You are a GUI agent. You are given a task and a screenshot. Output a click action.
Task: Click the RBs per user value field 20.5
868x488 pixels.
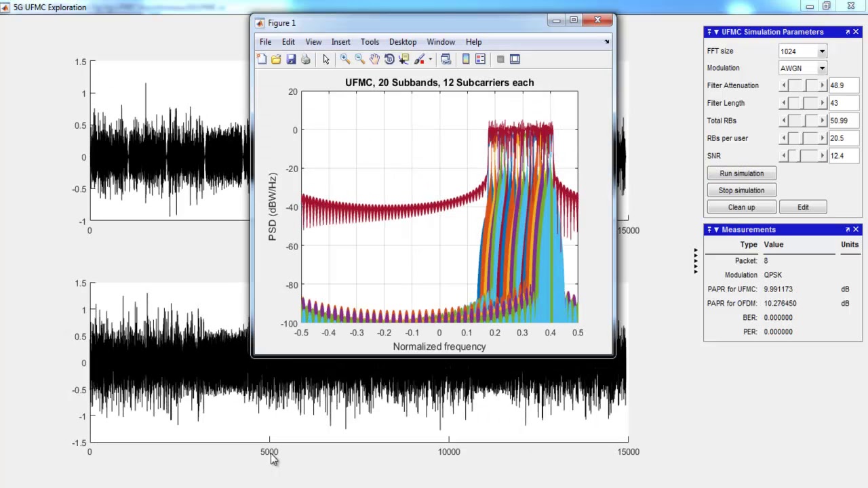[844, 138]
